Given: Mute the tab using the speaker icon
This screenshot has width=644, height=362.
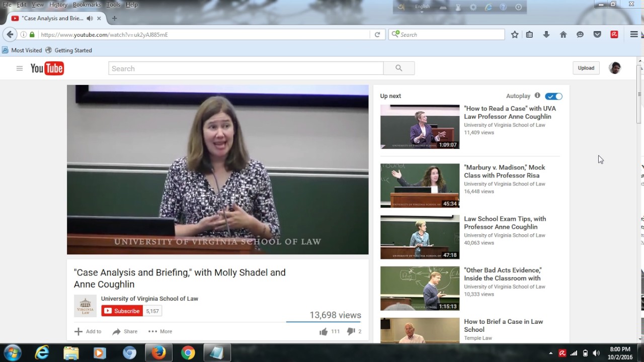Looking at the screenshot, I should [90, 18].
